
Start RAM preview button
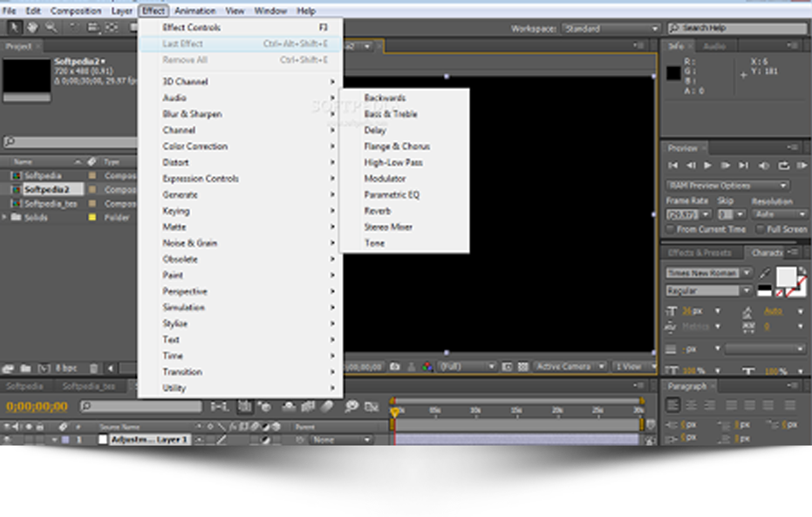tap(802, 166)
